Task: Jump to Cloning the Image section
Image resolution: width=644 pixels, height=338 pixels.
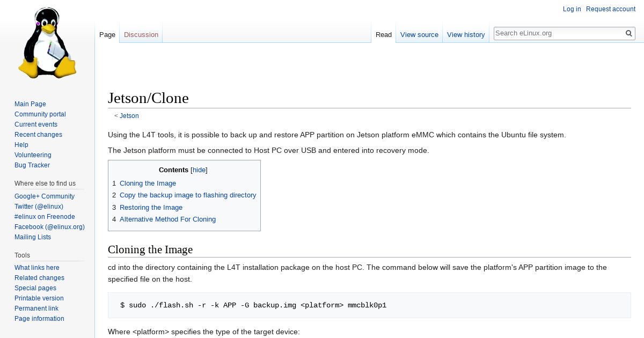Action: [x=148, y=183]
